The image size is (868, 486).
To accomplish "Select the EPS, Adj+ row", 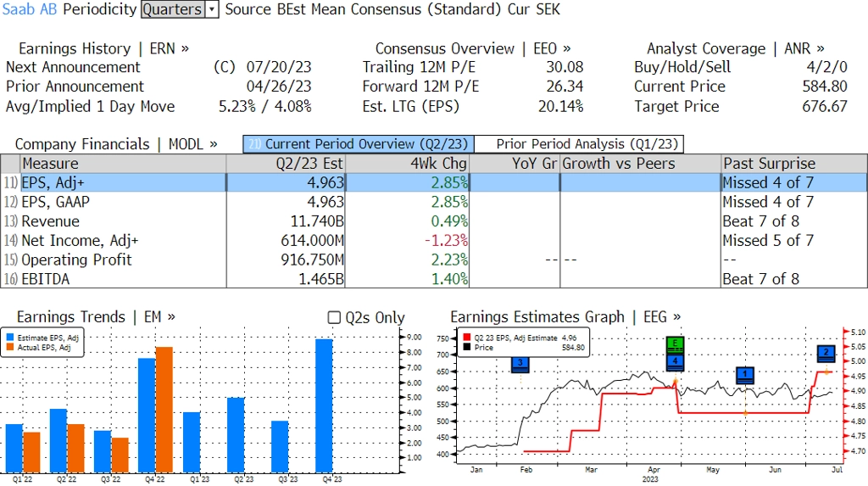I will (x=434, y=183).
